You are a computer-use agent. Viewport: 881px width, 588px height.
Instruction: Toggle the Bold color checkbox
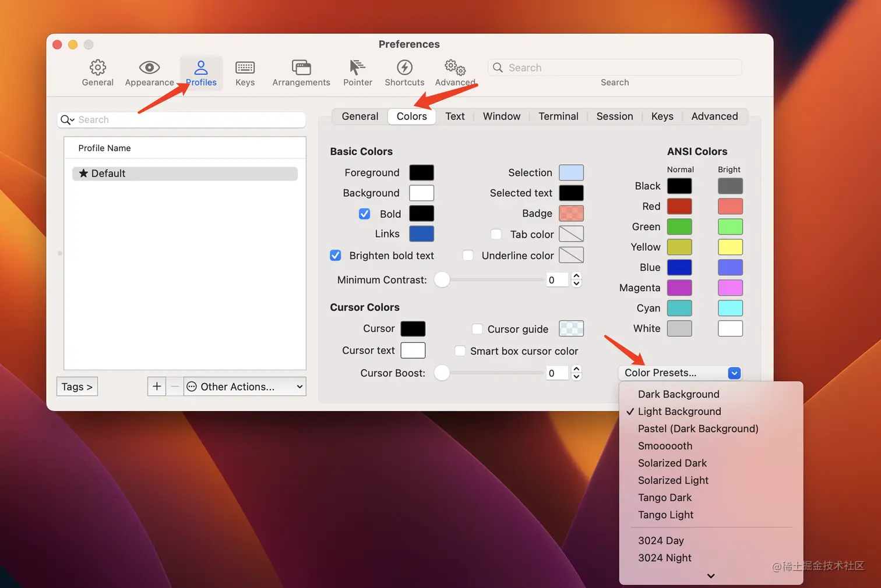[364, 214]
